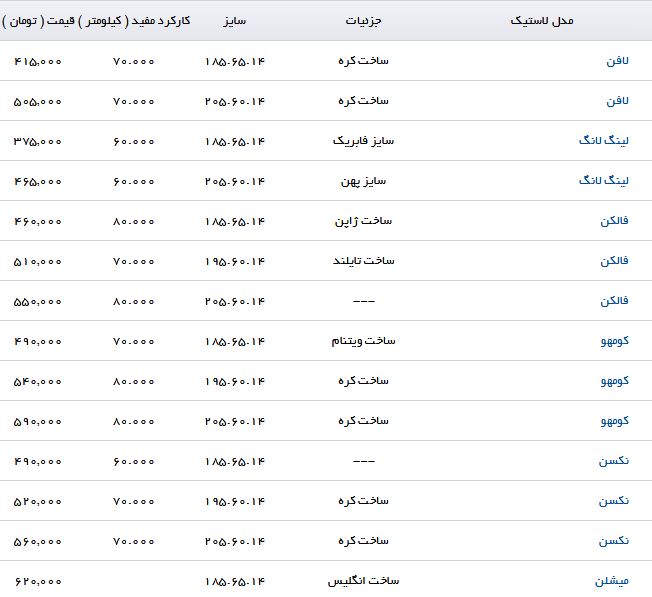Screen dimensions: 652x597
Task: Click the قیمت (تومان) column header
Action: (x=38, y=21)
